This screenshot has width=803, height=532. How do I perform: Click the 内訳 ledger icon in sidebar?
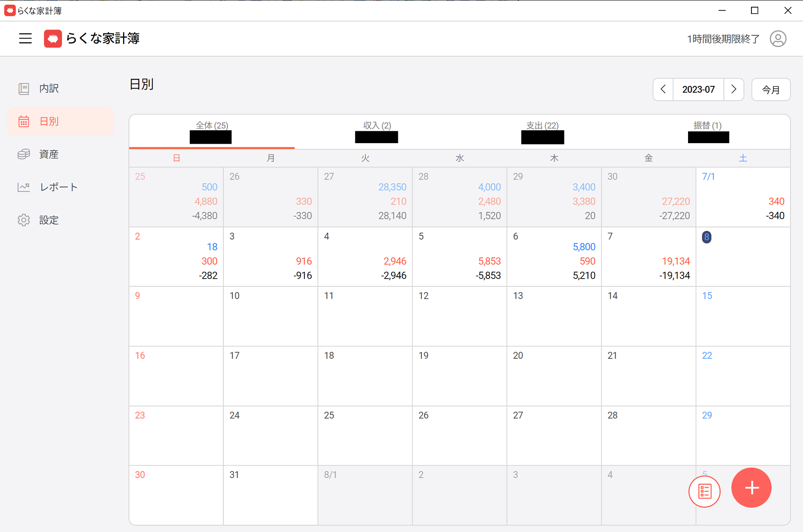(24, 88)
